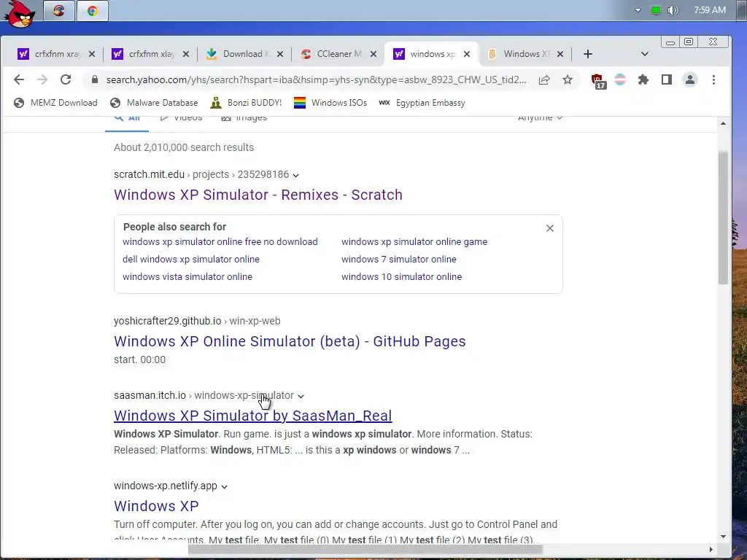Bookmark this page with star icon
Viewport: 747px width, 560px height.
568,79
